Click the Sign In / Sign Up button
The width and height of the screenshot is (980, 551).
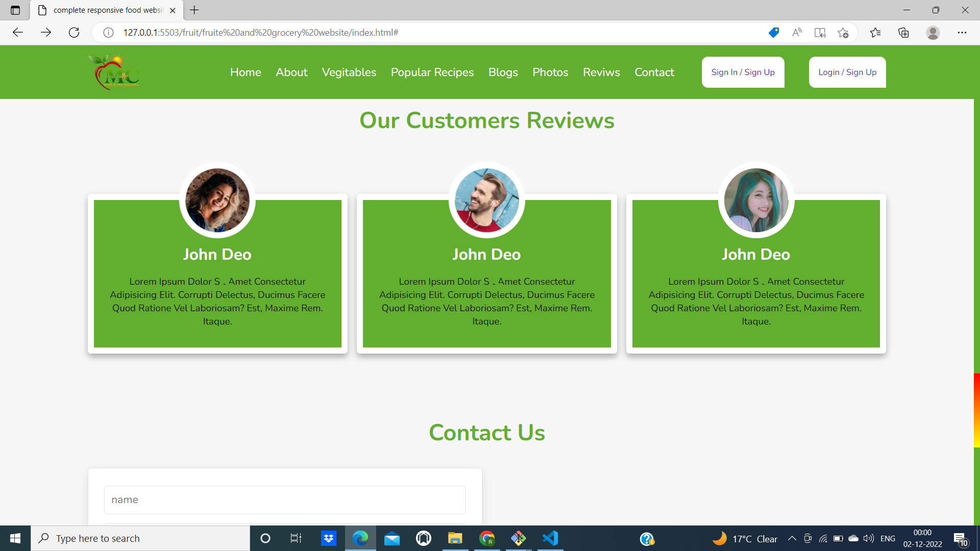pyautogui.click(x=743, y=72)
